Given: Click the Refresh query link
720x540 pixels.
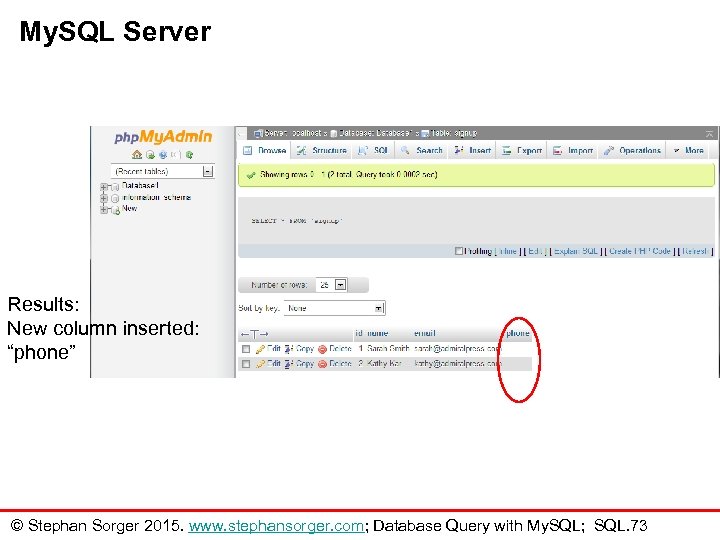Looking at the screenshot, I should click(695, 251).
